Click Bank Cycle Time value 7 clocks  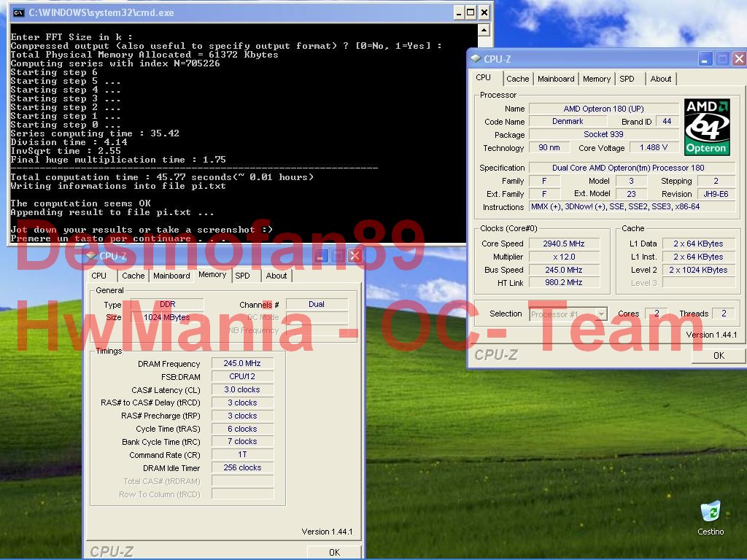click(x=242, y=441)
